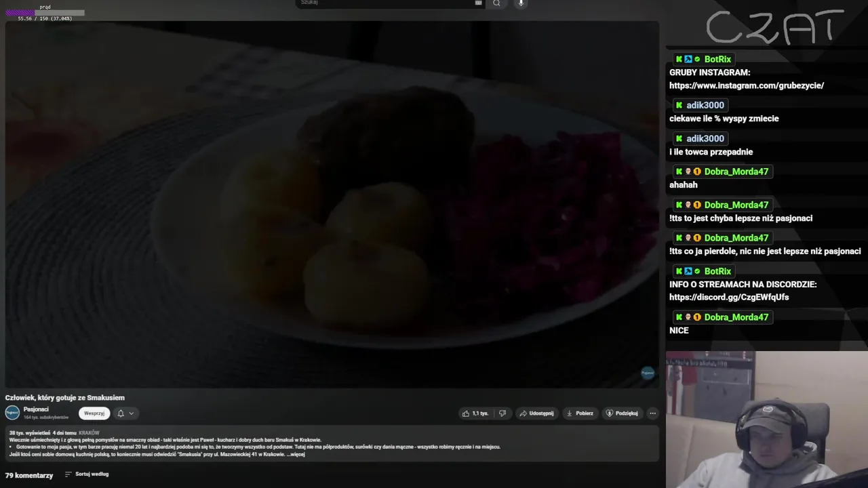Click the Podziękuj thanks button
Viewport: 868px width, 488px height.
(x=622, y=413)
